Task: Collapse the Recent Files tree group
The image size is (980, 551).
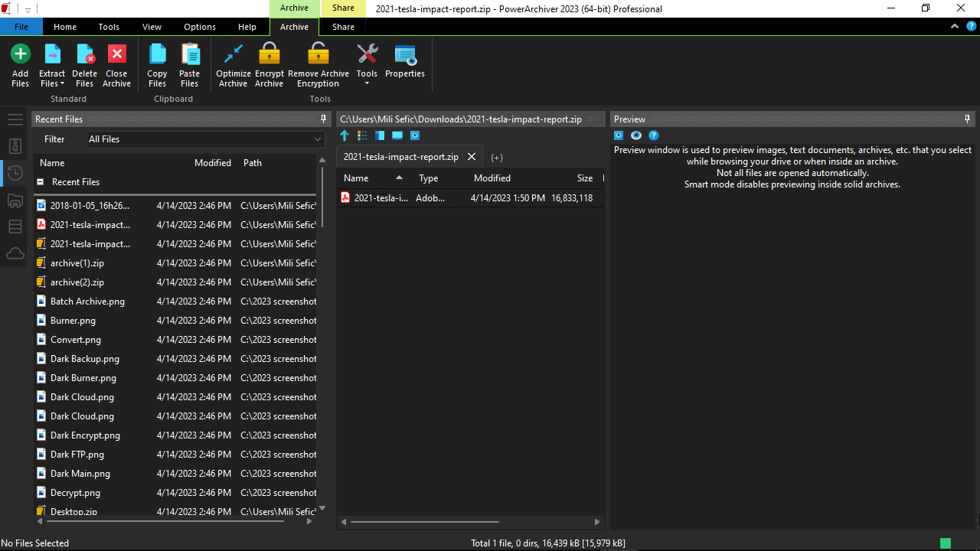Action: point(41,181)
